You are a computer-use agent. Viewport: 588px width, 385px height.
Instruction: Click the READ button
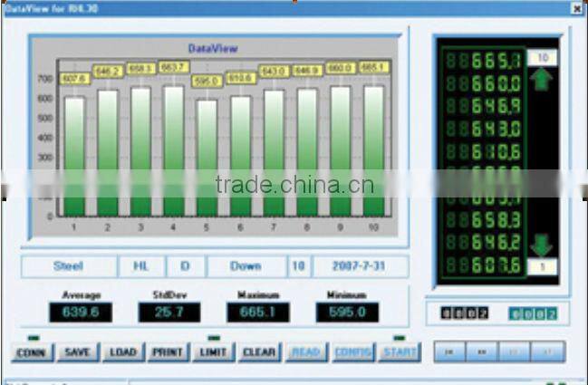pos(305,351)
